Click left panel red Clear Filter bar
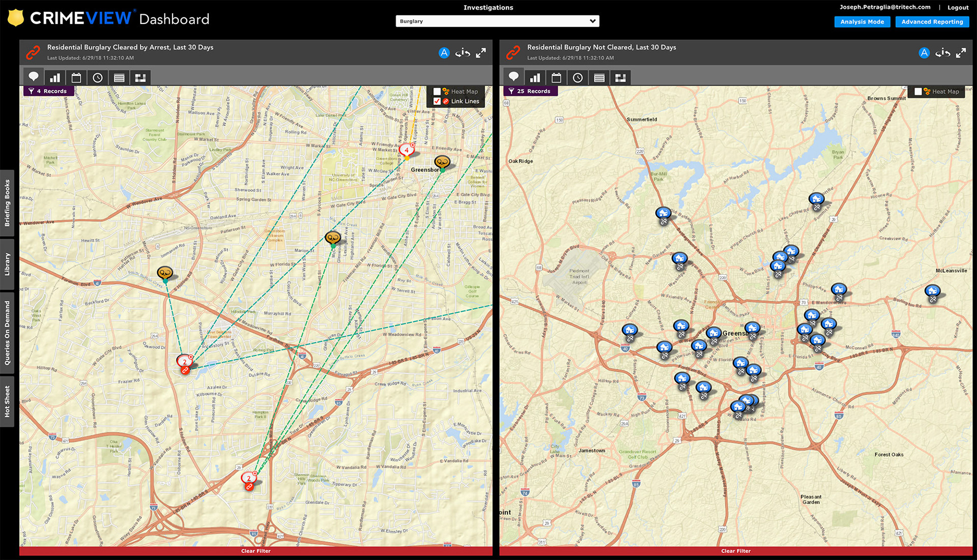This screenshot has width=977, height=560. click(x=255, y=551)
